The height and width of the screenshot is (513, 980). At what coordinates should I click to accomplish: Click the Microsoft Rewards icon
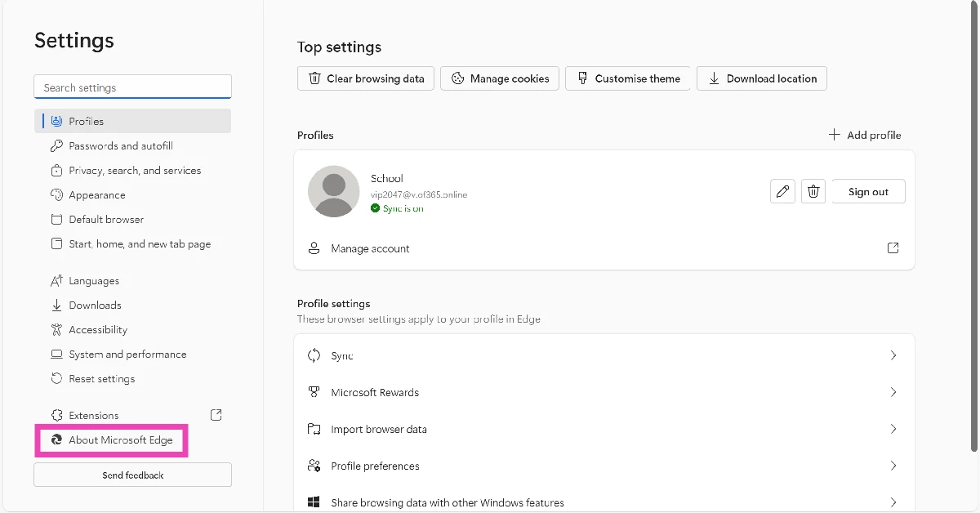point(314,392)
